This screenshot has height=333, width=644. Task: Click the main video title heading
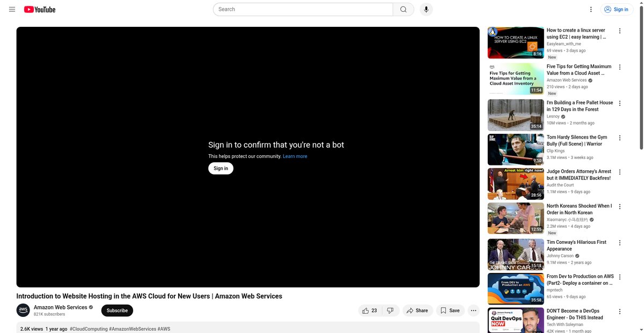pos(149,296)
